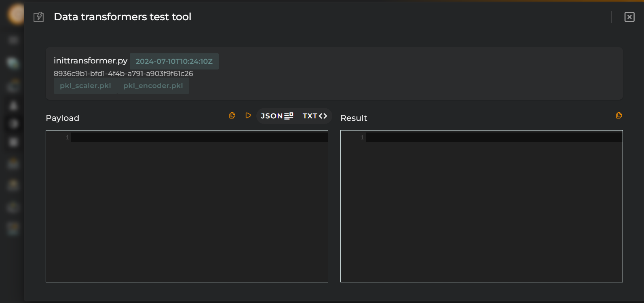644x303 pixels.
Task: Copy the Result content
Action: [x=619, y=116]
